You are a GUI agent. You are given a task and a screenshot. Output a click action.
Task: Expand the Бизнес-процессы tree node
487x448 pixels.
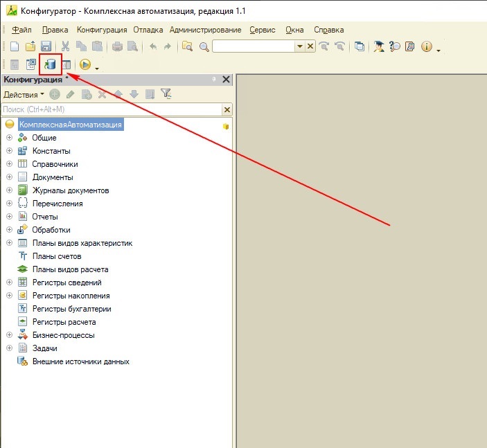tap(9, 334)
